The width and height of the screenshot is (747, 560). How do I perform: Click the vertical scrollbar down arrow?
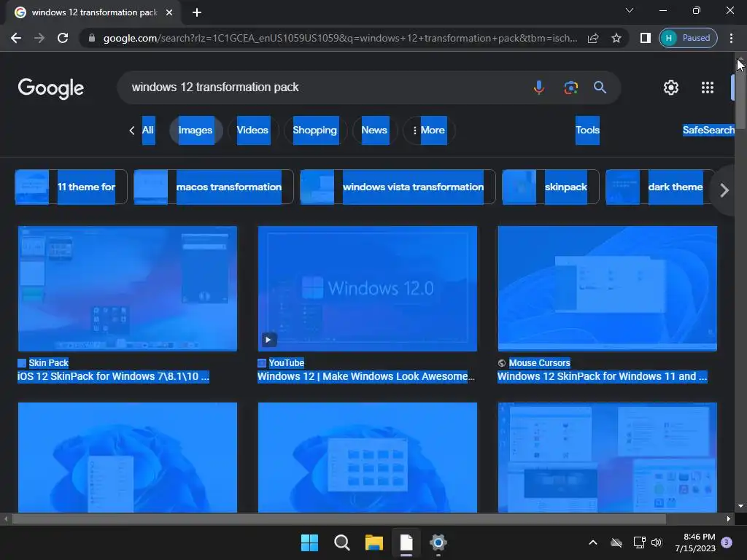(741, 506)
